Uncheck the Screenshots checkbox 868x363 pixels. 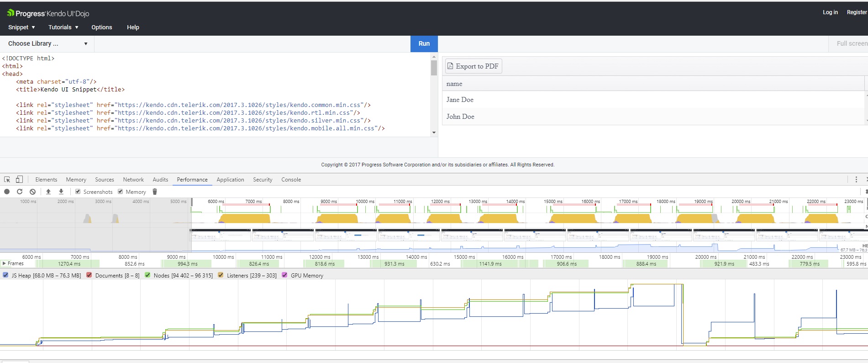[x=78, y=192]
